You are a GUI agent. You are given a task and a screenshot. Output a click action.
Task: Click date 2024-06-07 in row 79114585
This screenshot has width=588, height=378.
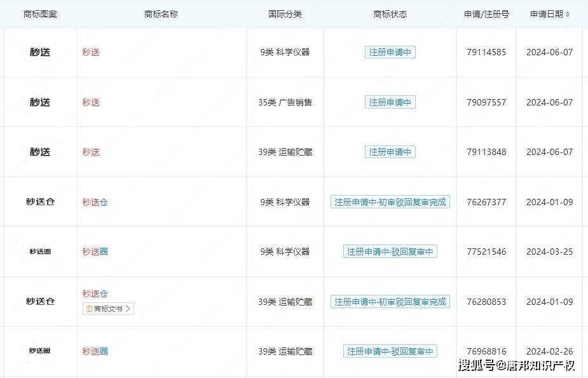click(549, 52)
